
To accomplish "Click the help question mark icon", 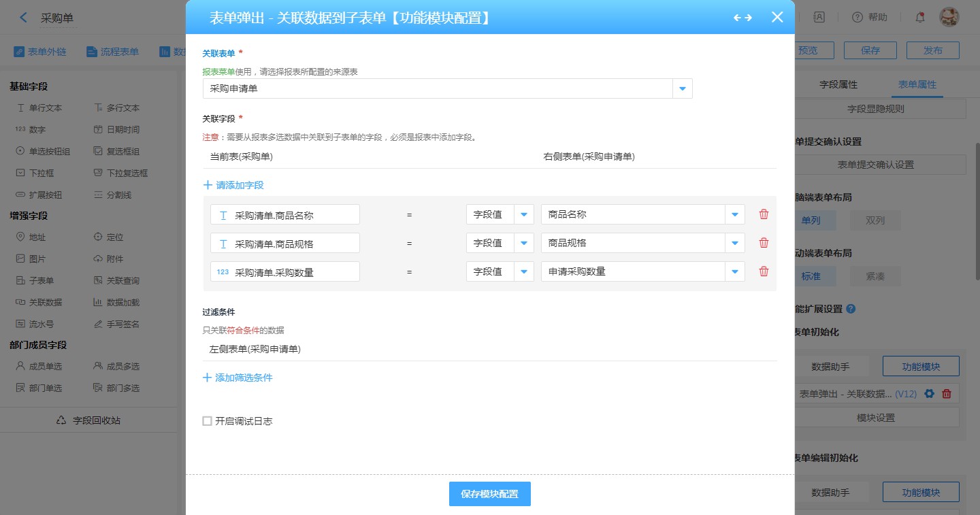I will pos(857,18).
